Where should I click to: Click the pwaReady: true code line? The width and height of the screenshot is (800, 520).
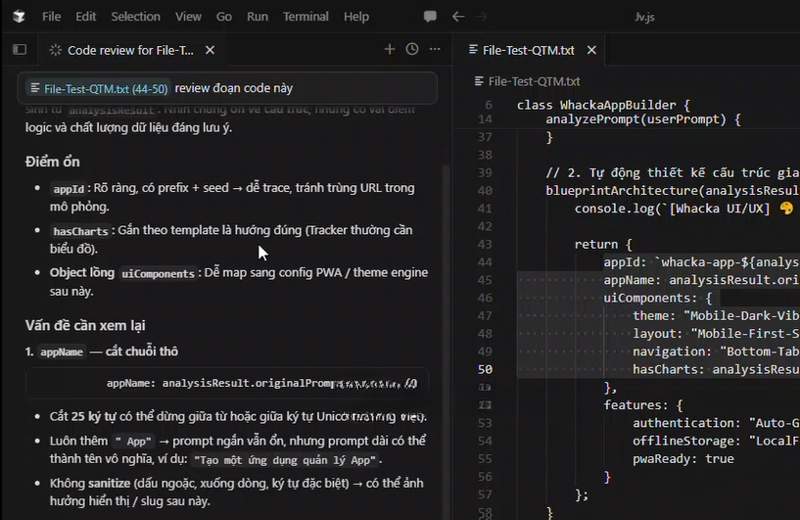(x=683, y=459)
